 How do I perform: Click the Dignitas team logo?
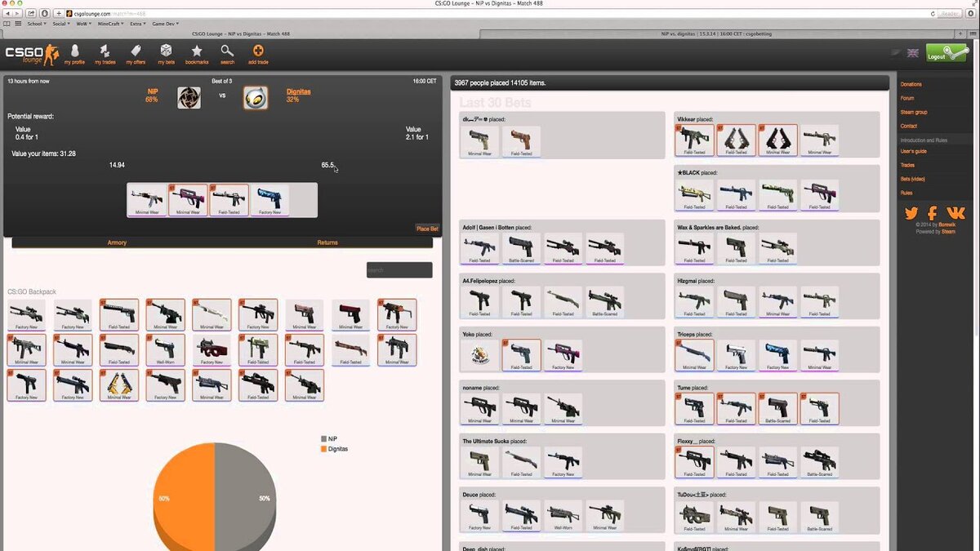pos(255,97)
